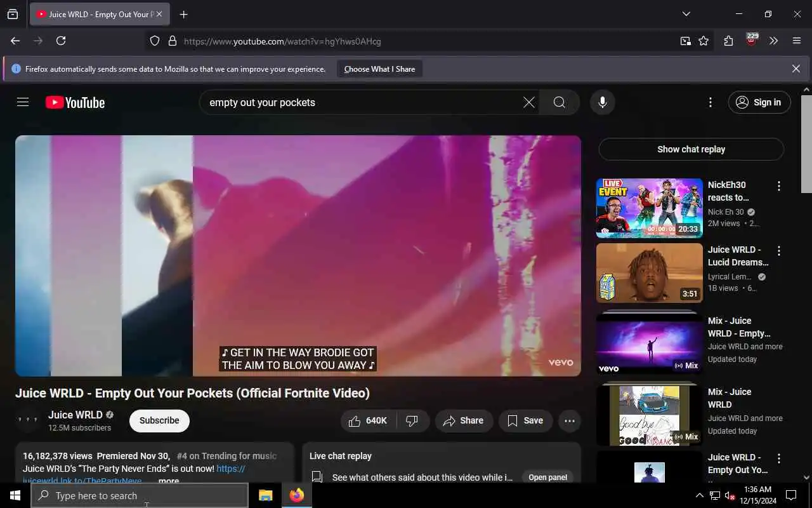This screenshot has width=812, height=508.
Task: Save the video to playlist
Action: pyautogui.click(x=525, y=420)
